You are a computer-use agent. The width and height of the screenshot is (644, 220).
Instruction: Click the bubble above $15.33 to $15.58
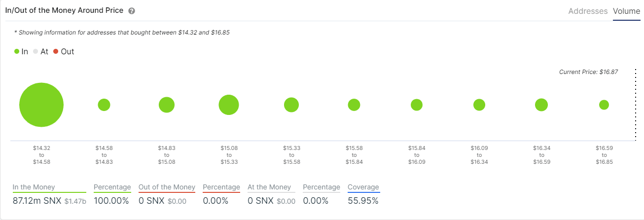coord(291,105)
